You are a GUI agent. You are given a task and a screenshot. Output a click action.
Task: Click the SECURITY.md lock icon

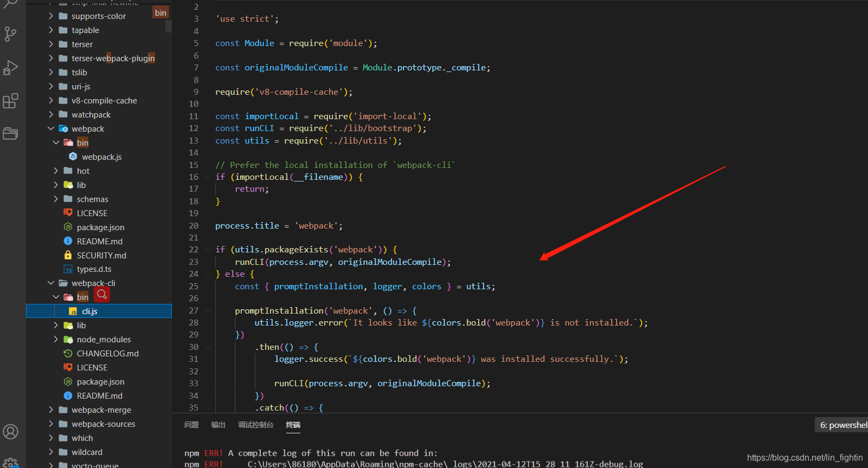(68, 255)
